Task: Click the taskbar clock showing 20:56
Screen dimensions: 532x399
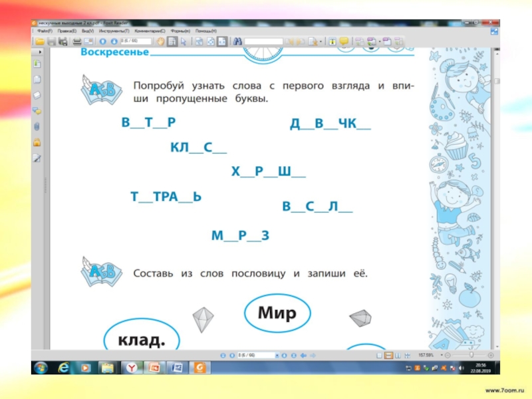Action: click(481, 368)
